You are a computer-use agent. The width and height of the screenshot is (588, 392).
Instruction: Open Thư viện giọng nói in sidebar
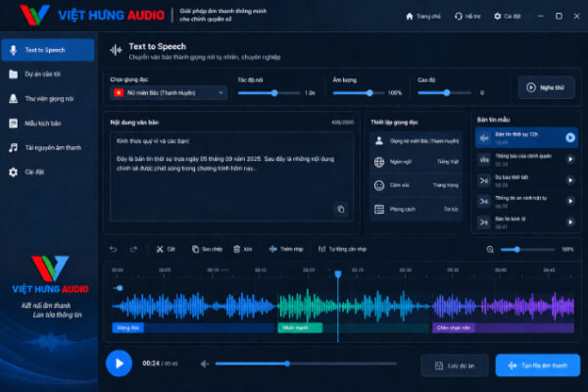(x=48, y=99)
